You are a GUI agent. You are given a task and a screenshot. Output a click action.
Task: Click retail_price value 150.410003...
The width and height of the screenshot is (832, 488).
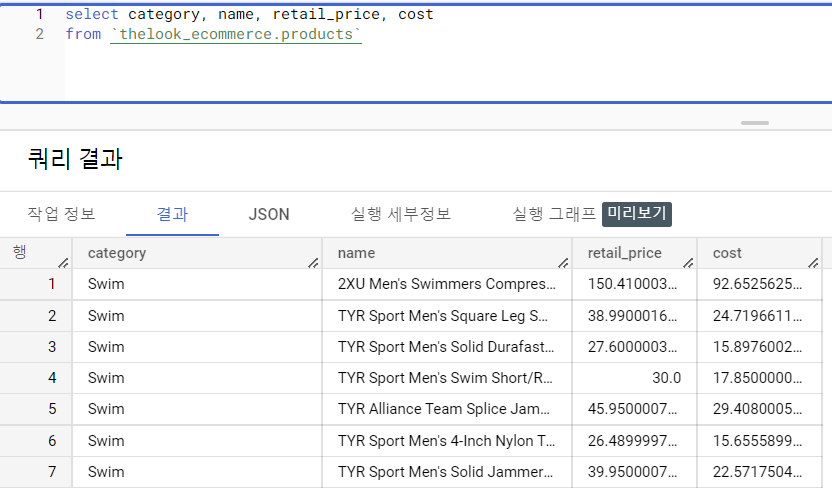[632, 284]
